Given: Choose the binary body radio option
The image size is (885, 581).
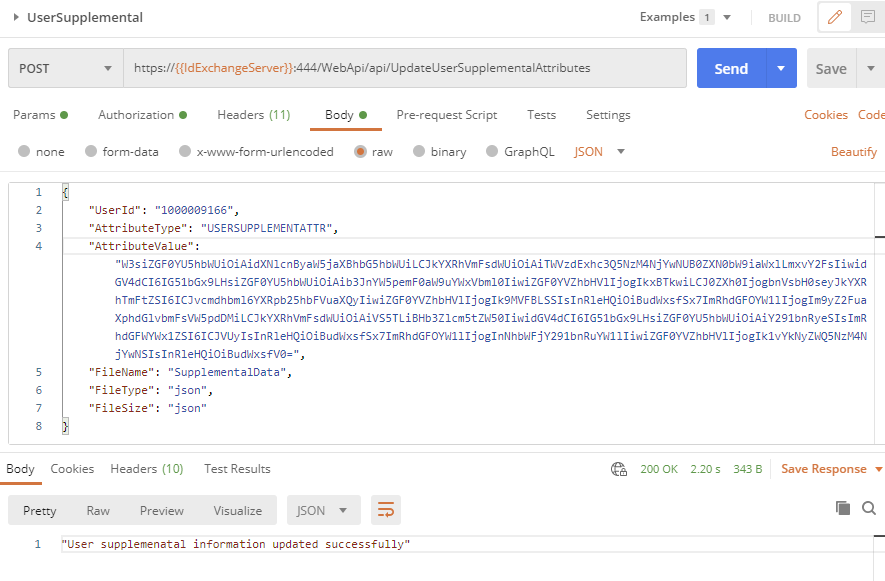Looking at the screenshot, I should pyautogui.click(x=419, y=151).
